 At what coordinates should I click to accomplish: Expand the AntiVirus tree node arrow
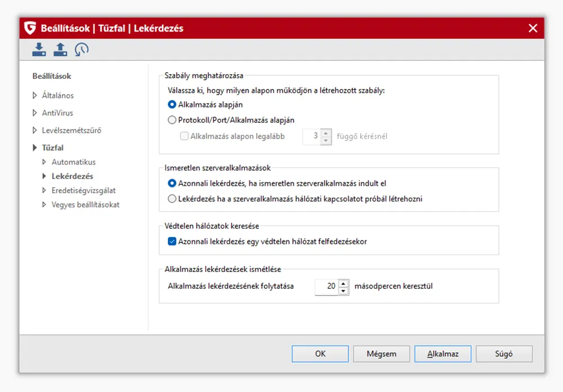coord(35,113)
